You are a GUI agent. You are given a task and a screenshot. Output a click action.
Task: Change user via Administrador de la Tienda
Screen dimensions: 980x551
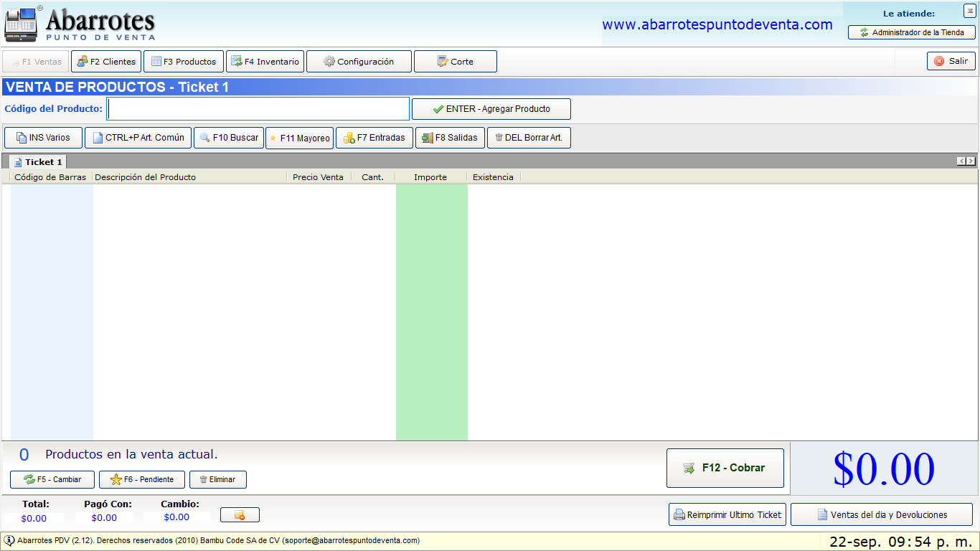tap(912, 32)
